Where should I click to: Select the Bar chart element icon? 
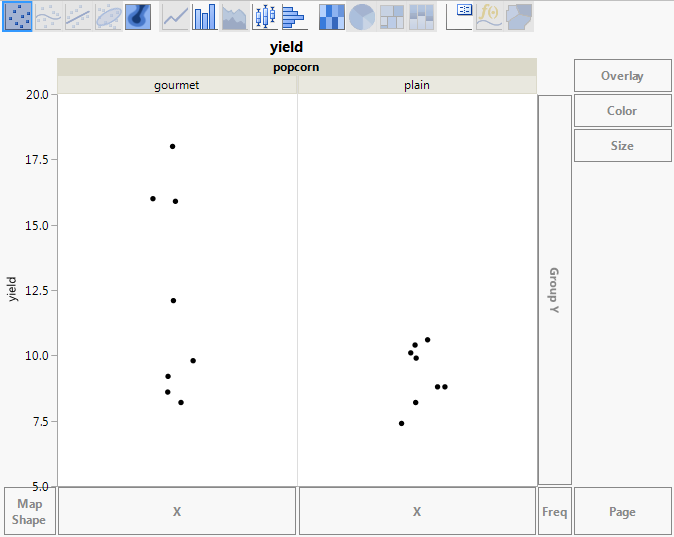(x=205, y=17)
